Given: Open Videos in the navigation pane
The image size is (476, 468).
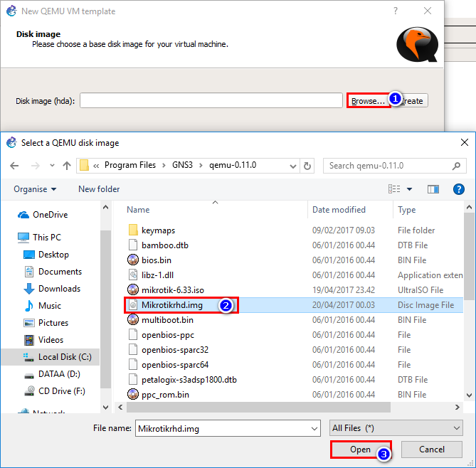Looking at the screenshot, I should point(43,340).
